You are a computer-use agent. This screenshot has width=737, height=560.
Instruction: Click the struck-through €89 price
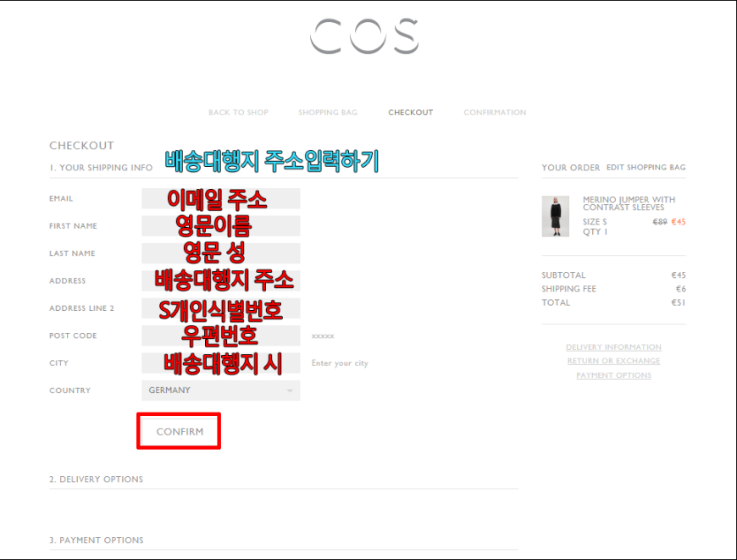click(659, 222)
